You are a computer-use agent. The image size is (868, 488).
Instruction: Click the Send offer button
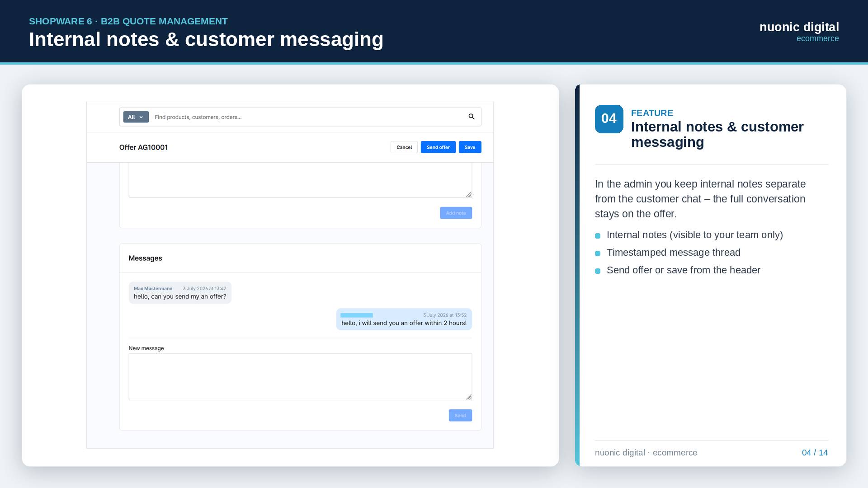coord(438,147)
